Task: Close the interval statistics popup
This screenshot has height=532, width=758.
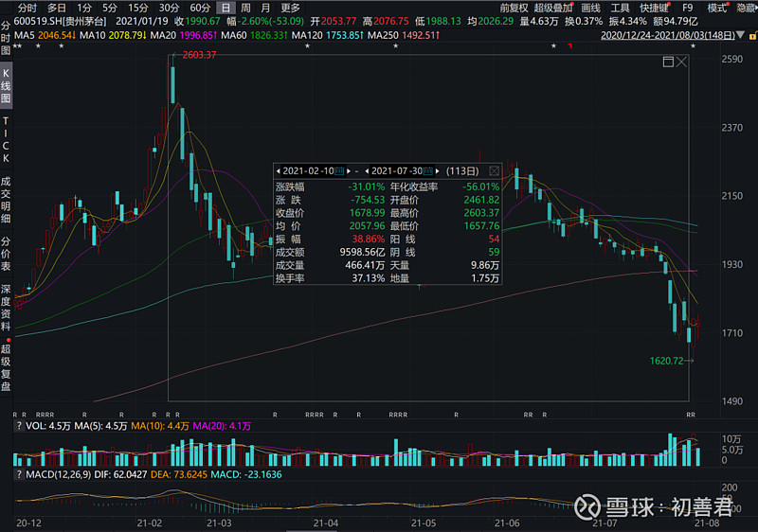Action: pyautogui.click(x=494, y=171)
